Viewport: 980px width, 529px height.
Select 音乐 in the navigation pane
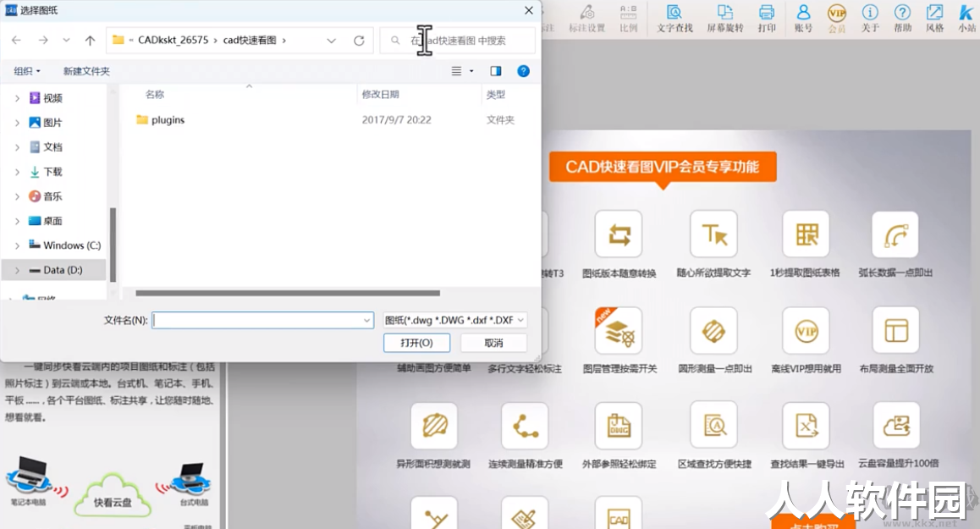(x=52, y=196)
